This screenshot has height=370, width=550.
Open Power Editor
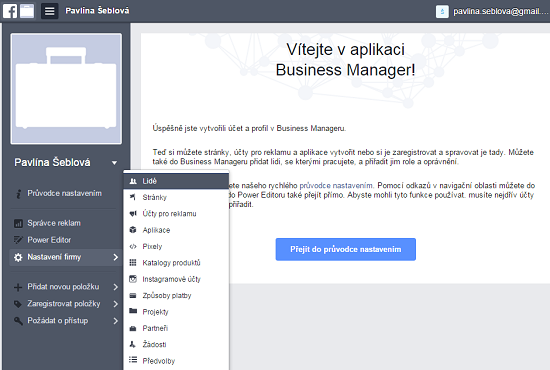[x=49, y=240]
